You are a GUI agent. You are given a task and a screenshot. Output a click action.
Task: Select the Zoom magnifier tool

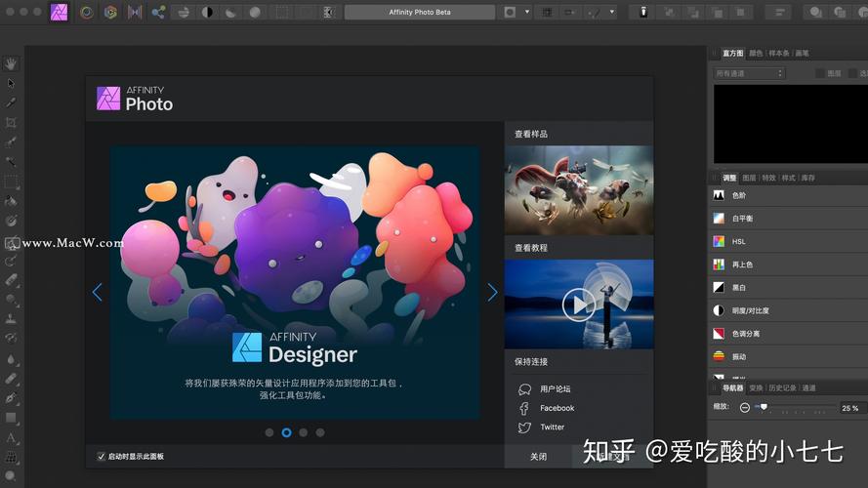point(11,476)
